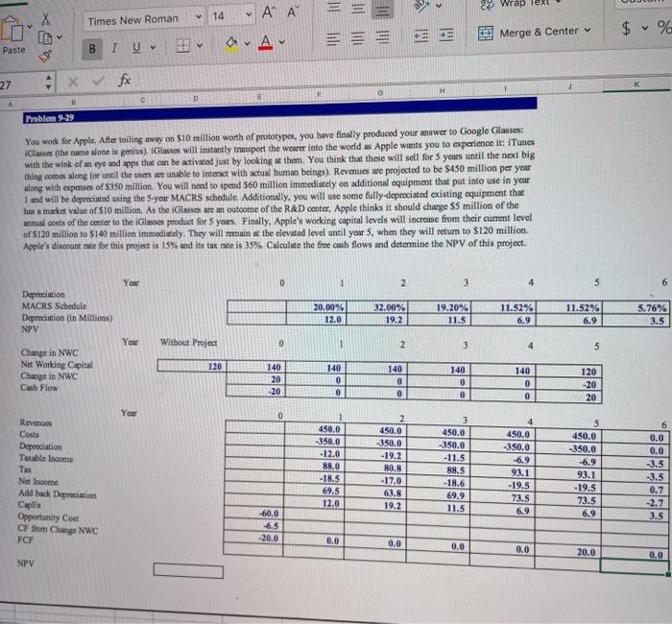Click the -60.0 CapEx cell
The height and width of the screenshot is (624, 672).
(x=253, y=513)
